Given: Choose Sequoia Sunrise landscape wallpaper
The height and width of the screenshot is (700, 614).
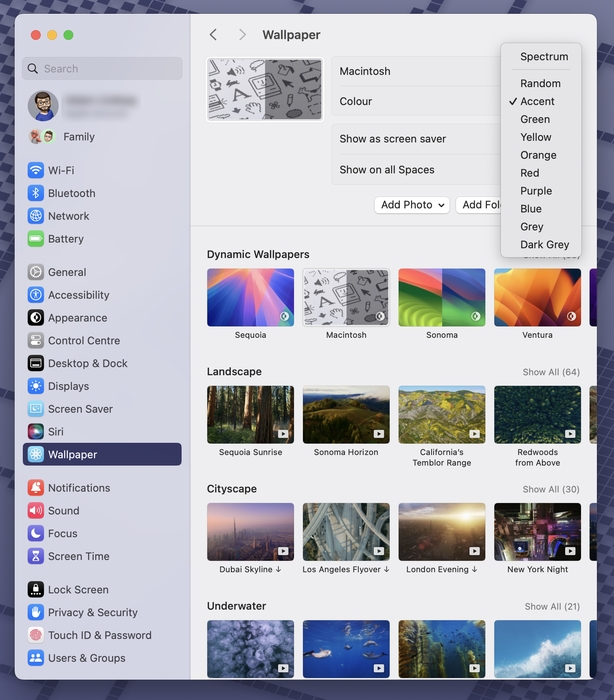Looking at the screenshot, I should [250, 415].
